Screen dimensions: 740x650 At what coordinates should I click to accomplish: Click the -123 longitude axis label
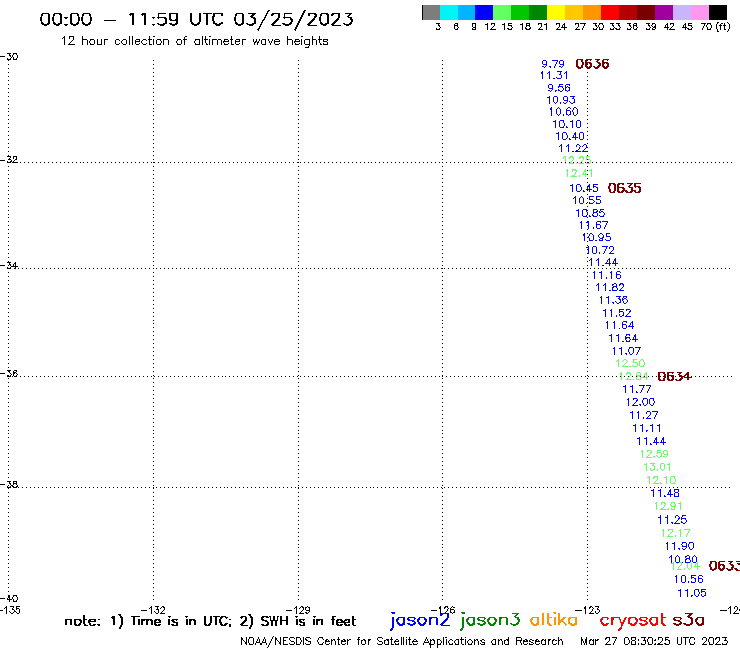point(588,610)
